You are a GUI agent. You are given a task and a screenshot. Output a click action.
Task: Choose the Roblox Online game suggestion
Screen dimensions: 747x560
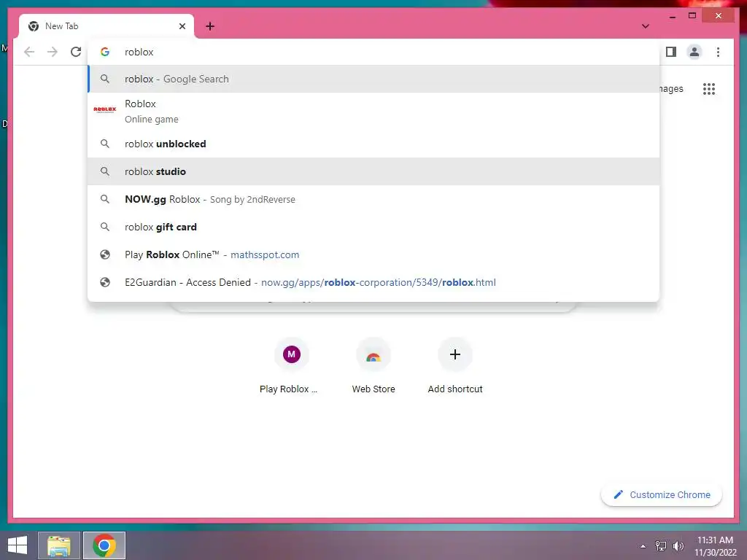(x=373, y=112)
